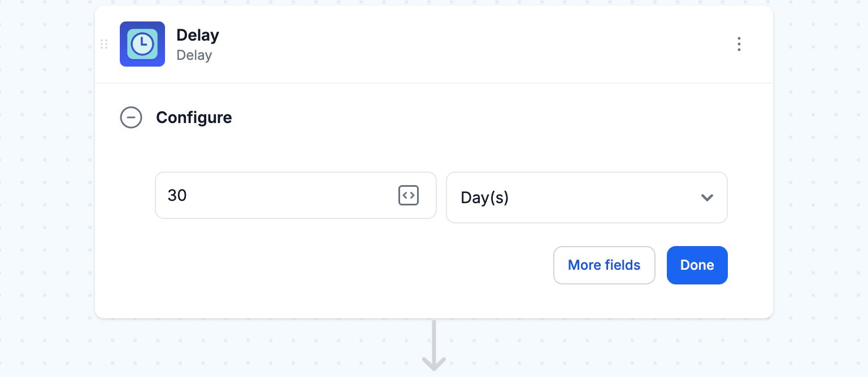Click the grey Delay subtitle text
The height and width of the screenshot is (377, 868).
coord(194,55)
